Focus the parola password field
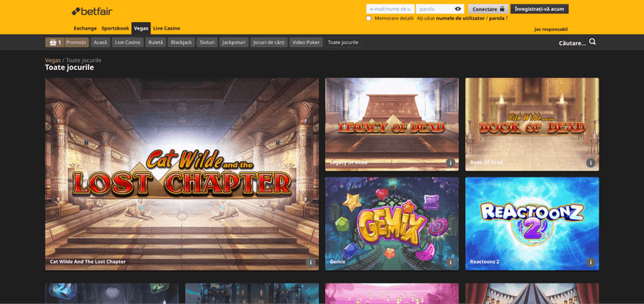 point(440,9)
